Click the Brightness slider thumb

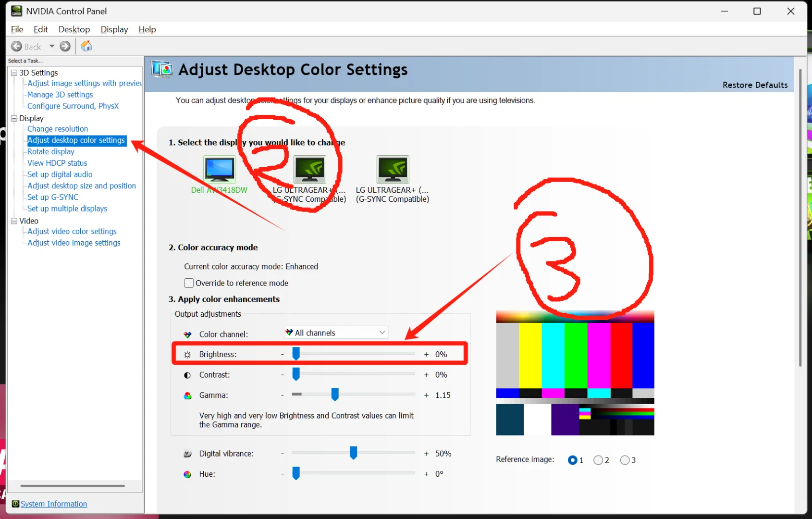(x=296, y=354)
